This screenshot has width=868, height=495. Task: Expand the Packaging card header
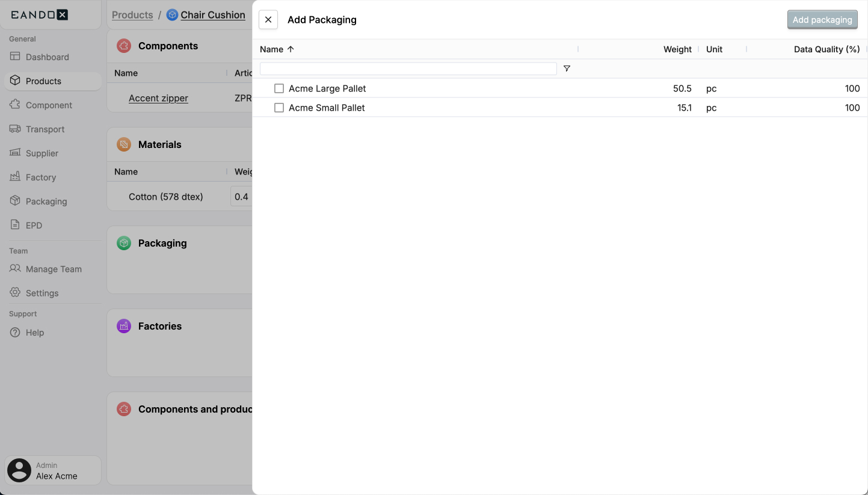click(x=162, y=243)
